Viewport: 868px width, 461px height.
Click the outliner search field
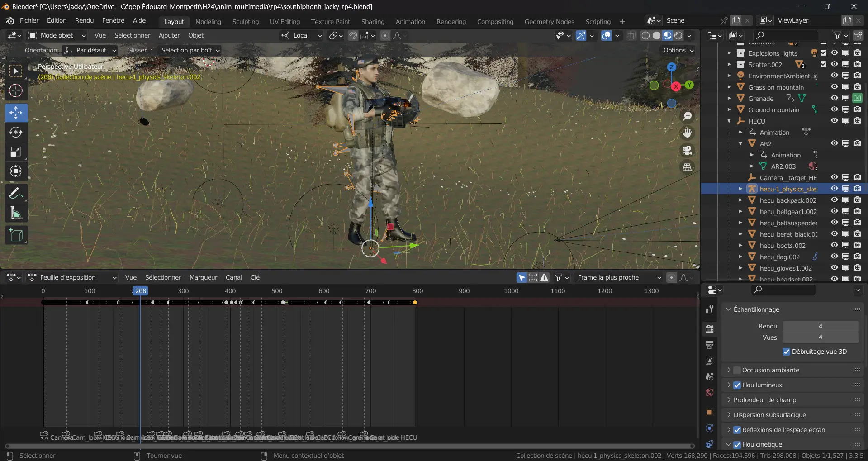786,35
